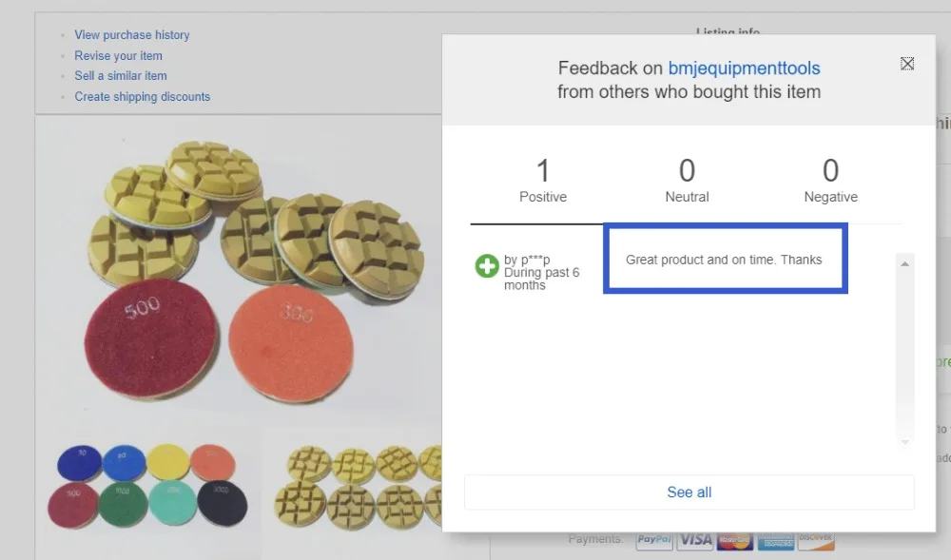The height and width of the screenshot is (560, 951).
Task: Close the feedback popup dialog
Action: pyautogui.click(x=906, y=64)
